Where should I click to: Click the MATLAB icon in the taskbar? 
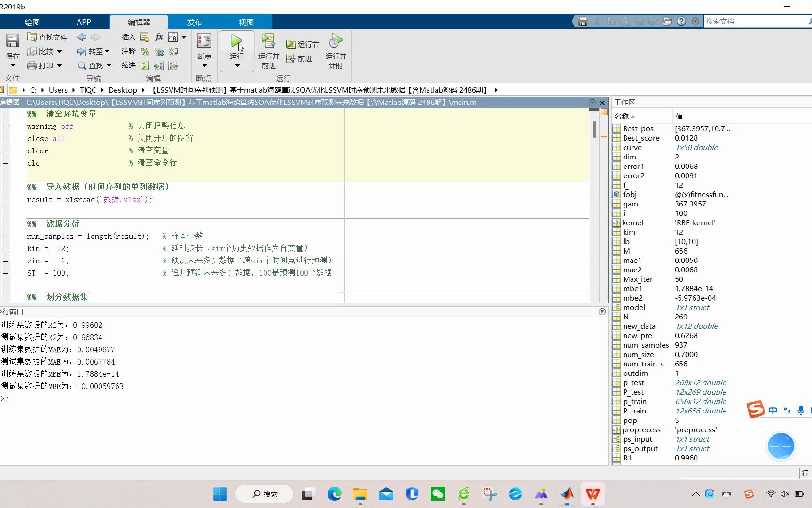[567, 494]
